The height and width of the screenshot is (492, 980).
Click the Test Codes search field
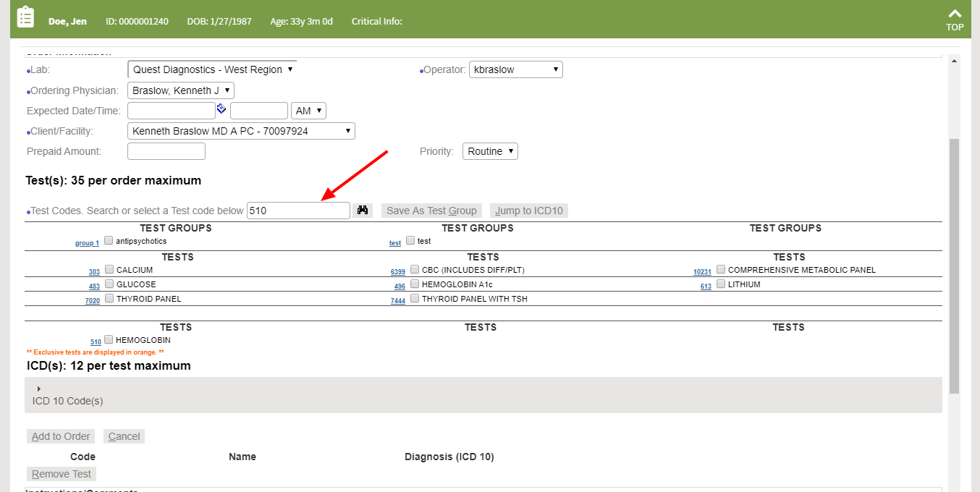tap(298, 211)
